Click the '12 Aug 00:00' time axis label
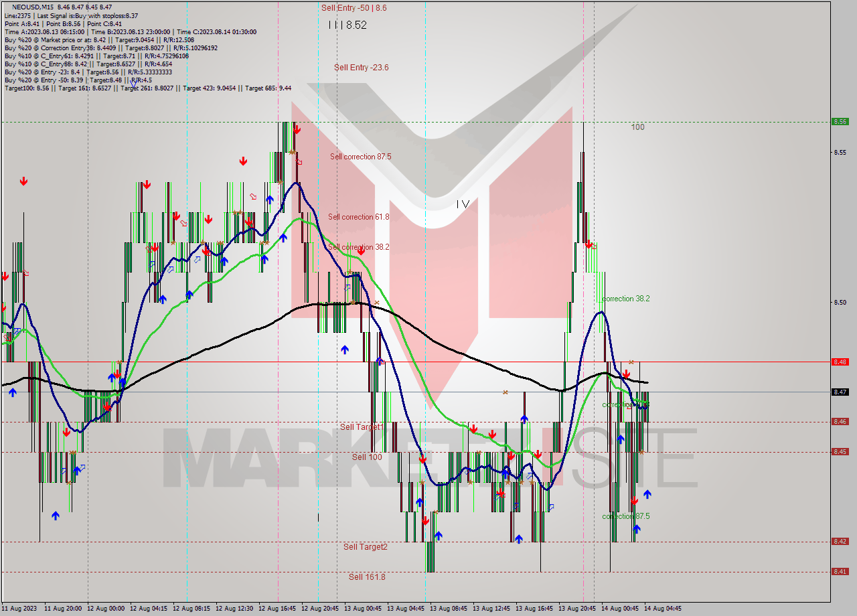 click(106, 609)
